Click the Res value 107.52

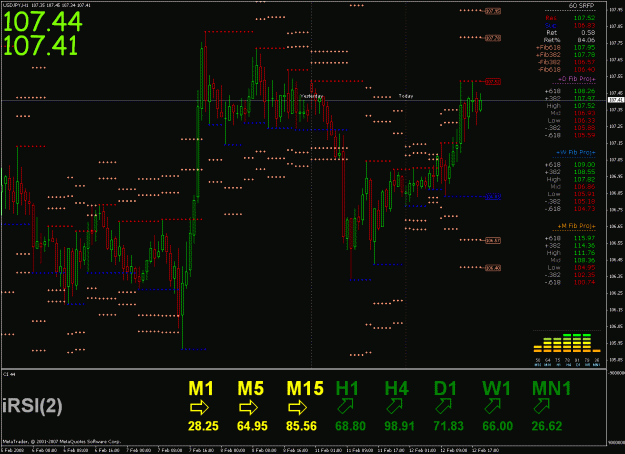(x=584, y=18)
